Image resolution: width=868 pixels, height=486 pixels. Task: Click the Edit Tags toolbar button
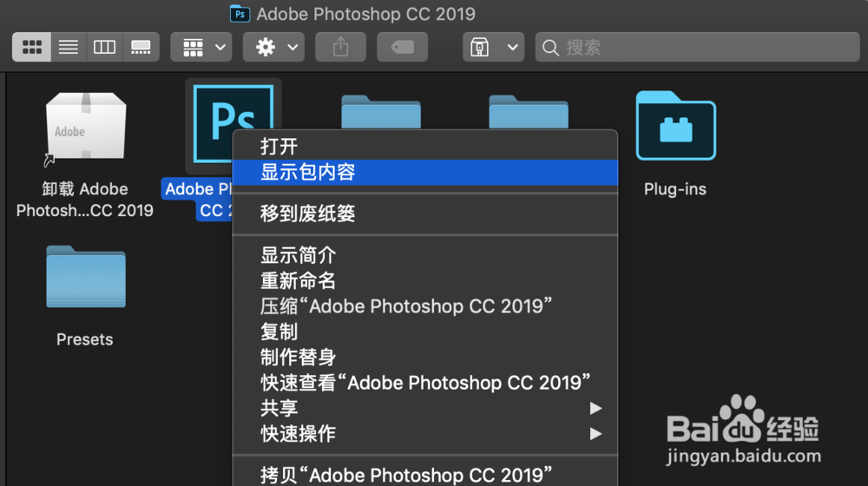(x=403, y=48)
